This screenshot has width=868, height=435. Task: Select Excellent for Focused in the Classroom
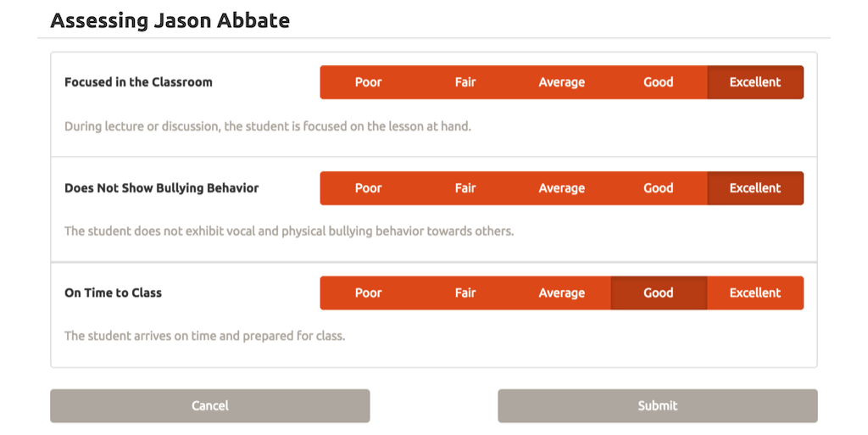point(754,82)
